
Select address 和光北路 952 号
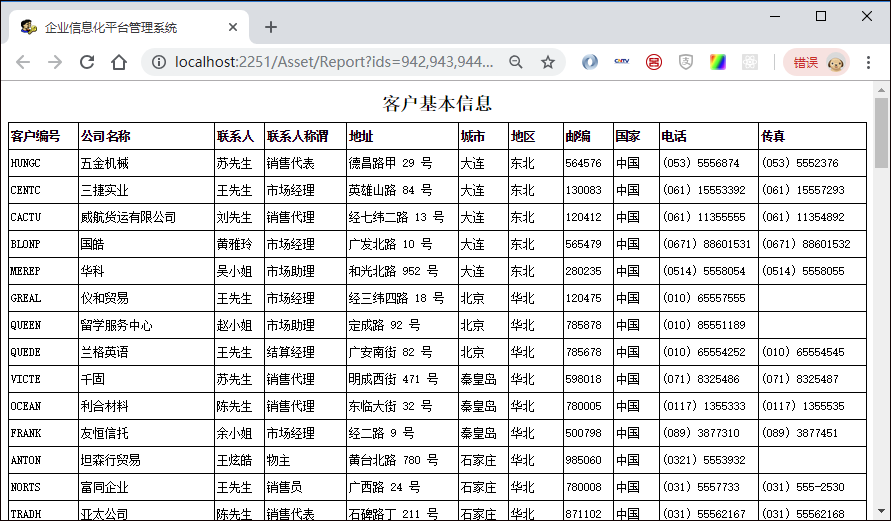click(x=393, y=271)
